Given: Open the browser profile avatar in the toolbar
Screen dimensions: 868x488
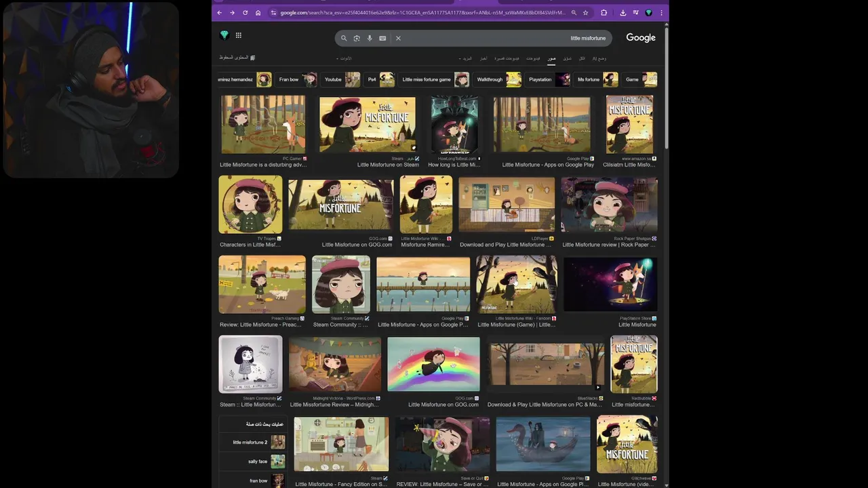Looking at the screenshot, I should 648,12.
